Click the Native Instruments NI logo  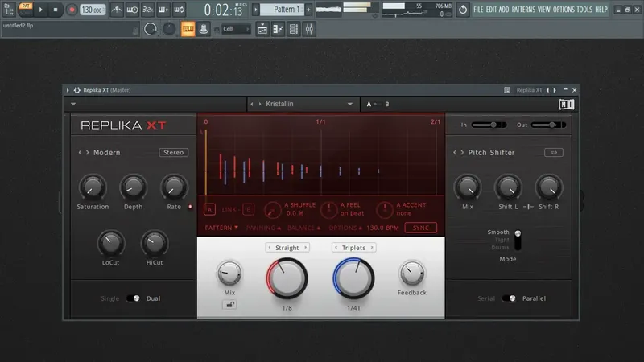pos(567,105)
